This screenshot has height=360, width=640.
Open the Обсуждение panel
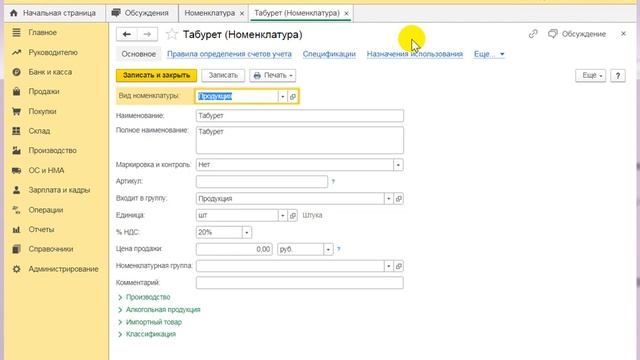(577, 34)
